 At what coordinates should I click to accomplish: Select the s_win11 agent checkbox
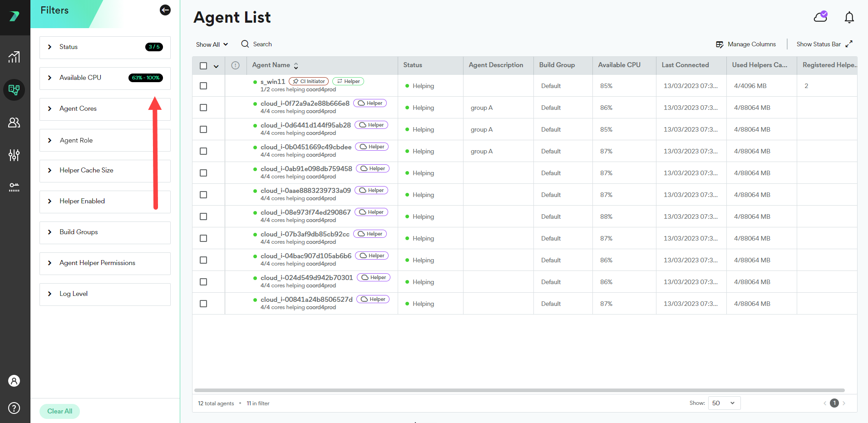(x=203, y=86)
